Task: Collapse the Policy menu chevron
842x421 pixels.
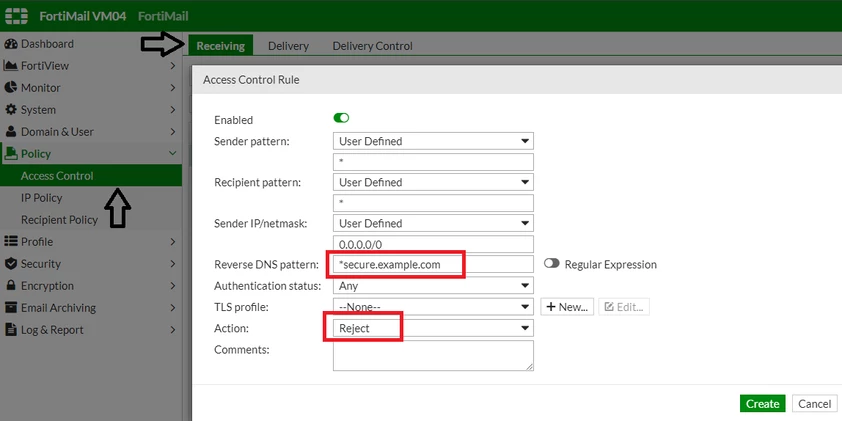Action: coord(172,154)
